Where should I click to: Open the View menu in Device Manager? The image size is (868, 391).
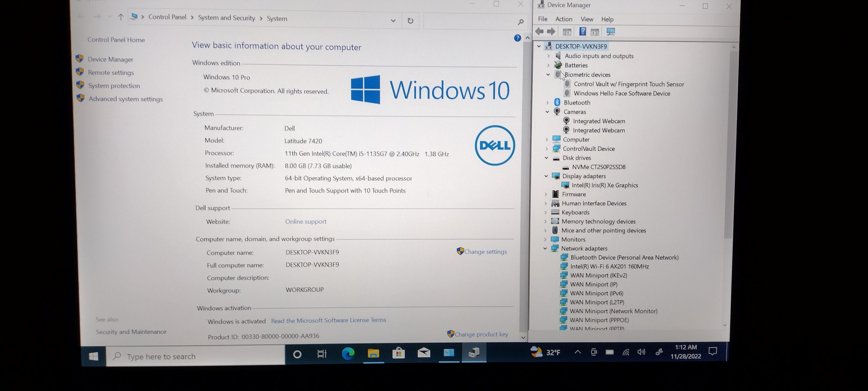point(587,19)
